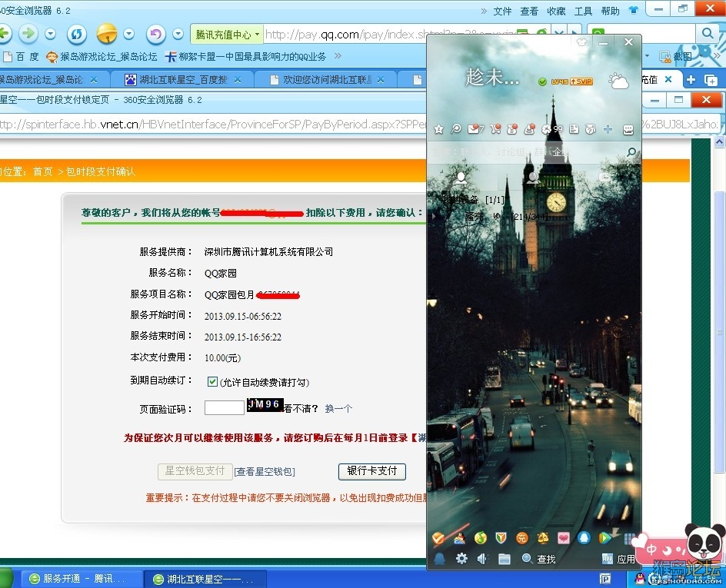
Task: Open the Tencent Video play icon in QQ
Action: pos(604,537)
